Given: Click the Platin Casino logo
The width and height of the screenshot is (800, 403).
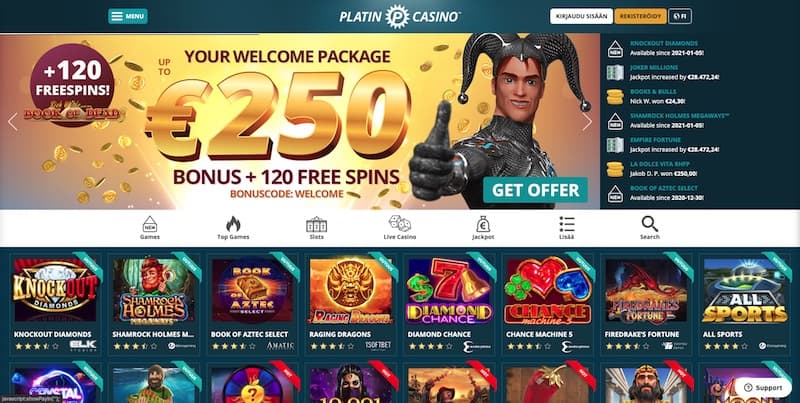Looking at the screenshot, I should [400, 16].
